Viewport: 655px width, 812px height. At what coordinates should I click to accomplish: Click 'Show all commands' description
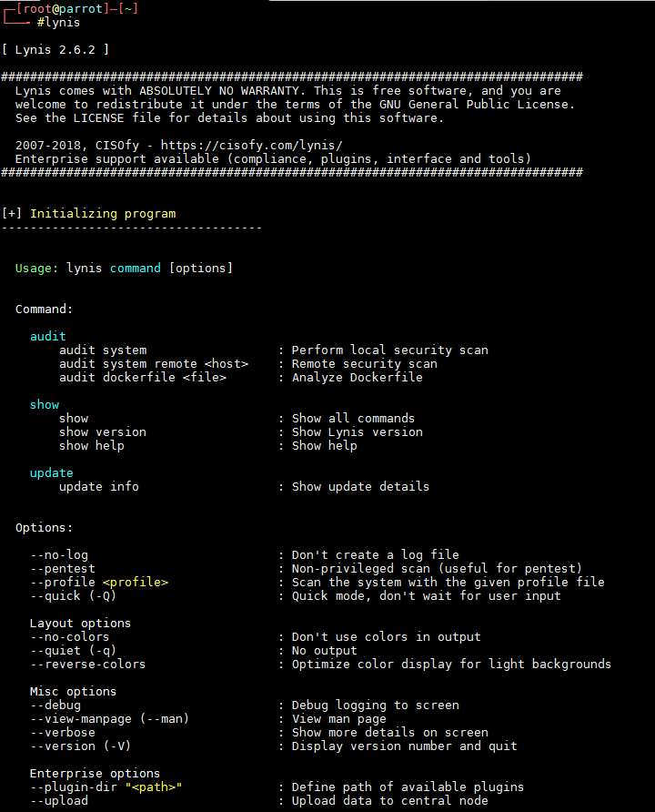coord(353,419)
